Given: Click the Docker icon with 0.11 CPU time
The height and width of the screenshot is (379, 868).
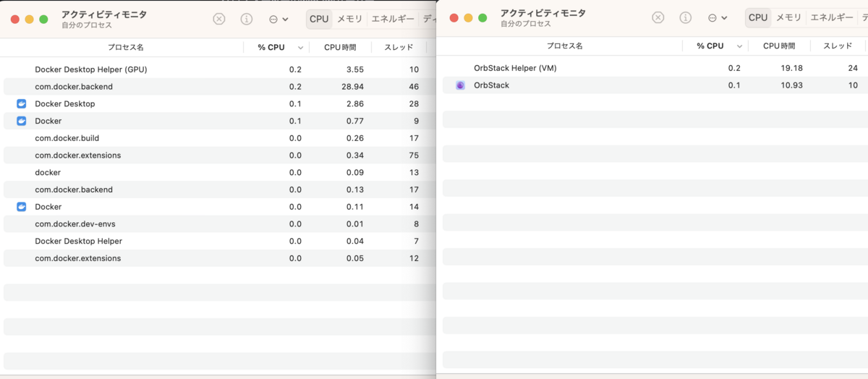Looking at the screenshot, I should point(22,207).
